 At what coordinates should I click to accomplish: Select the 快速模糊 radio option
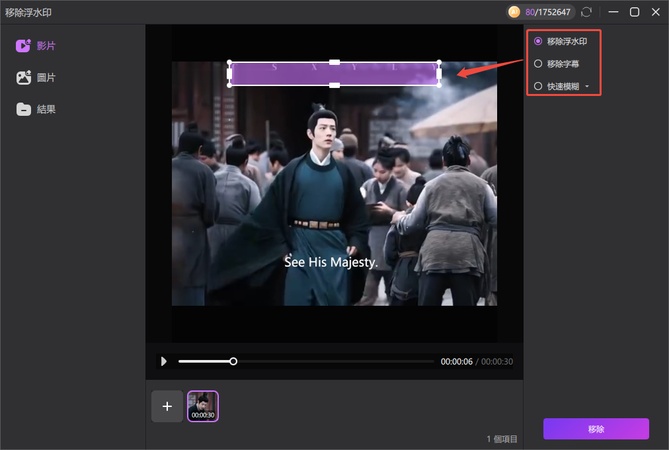click(538, 86)
